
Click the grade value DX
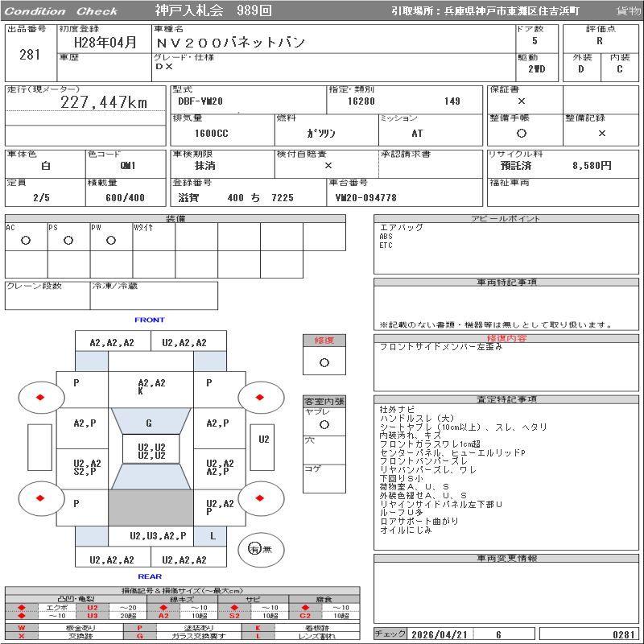pos(164,67)
